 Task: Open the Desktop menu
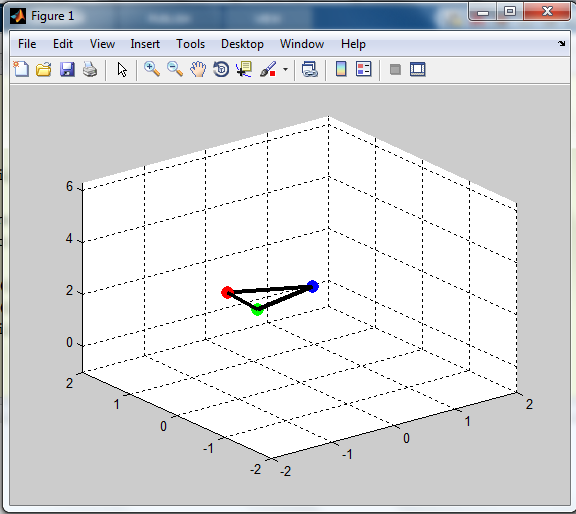click(x=242, y=44)
